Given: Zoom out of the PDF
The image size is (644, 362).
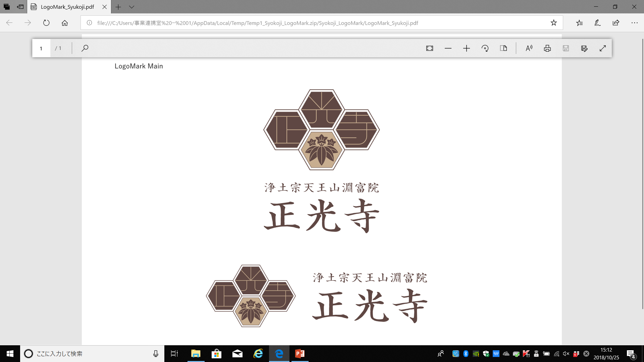Looking at the screenshot, I should pos(448,48).
